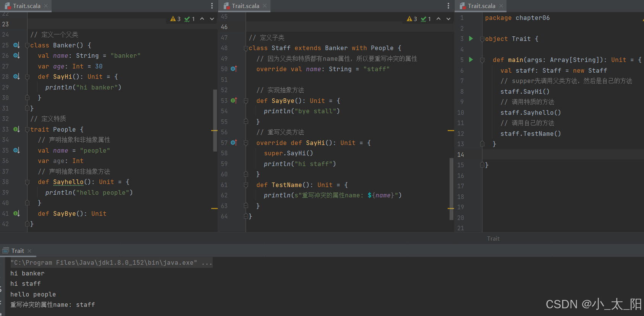Image resolution: width=644 pixels, height=316 pixels.
Task: Collapse trait People fold marker line 33
Action: [x=27, y=129]
